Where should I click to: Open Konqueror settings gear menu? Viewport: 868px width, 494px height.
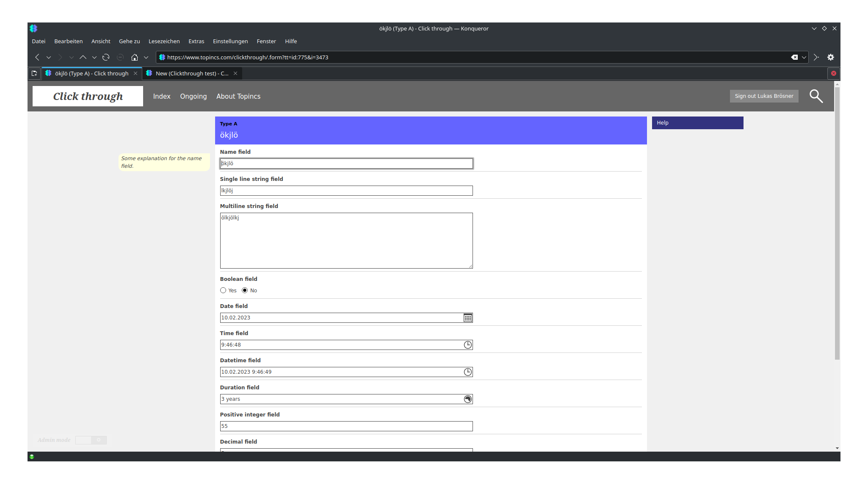click(830, 57)
